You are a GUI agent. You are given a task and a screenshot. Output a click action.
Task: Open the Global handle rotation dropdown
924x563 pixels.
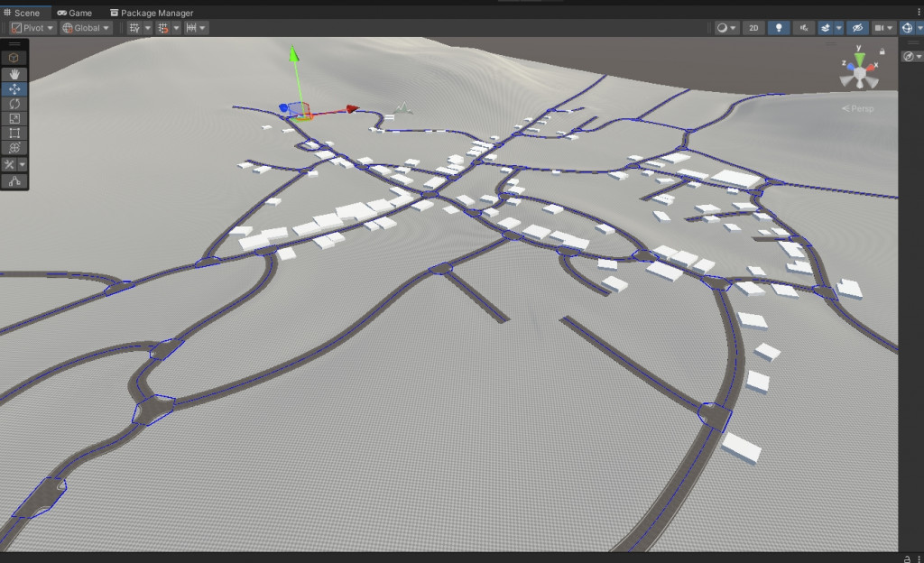[86, 28]
